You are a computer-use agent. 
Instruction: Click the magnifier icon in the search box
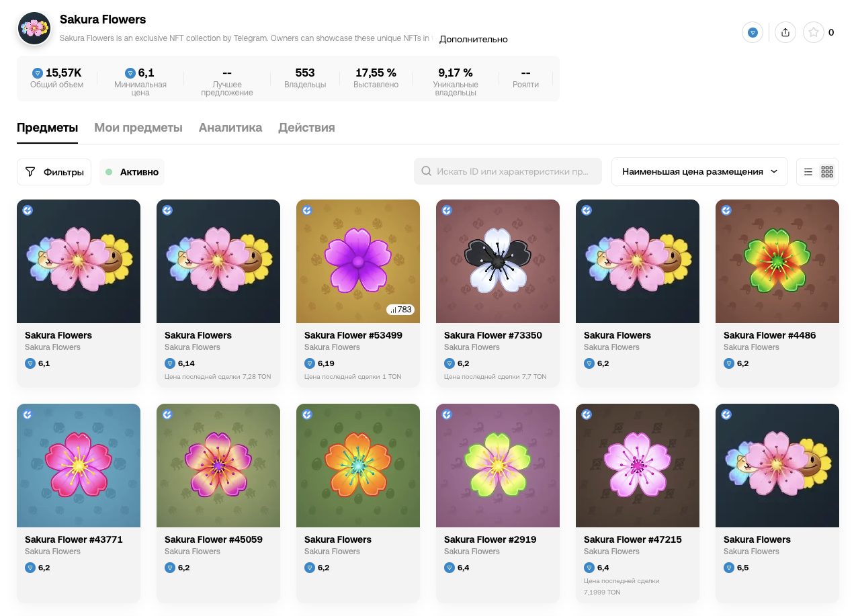426,171
